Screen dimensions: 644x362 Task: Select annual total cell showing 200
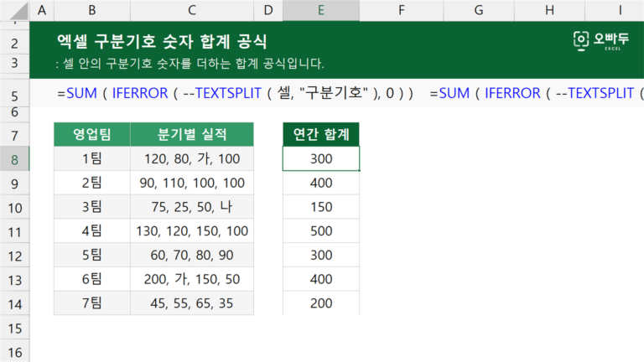[321, 303]
